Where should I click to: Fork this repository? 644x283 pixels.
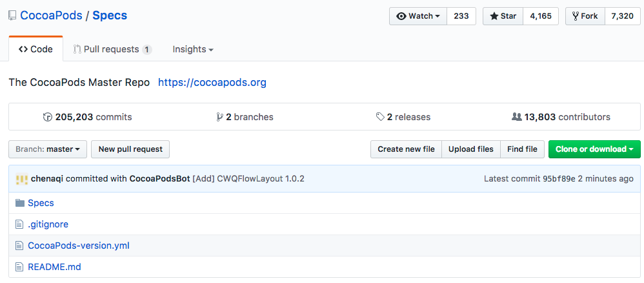tap(585, 16)
